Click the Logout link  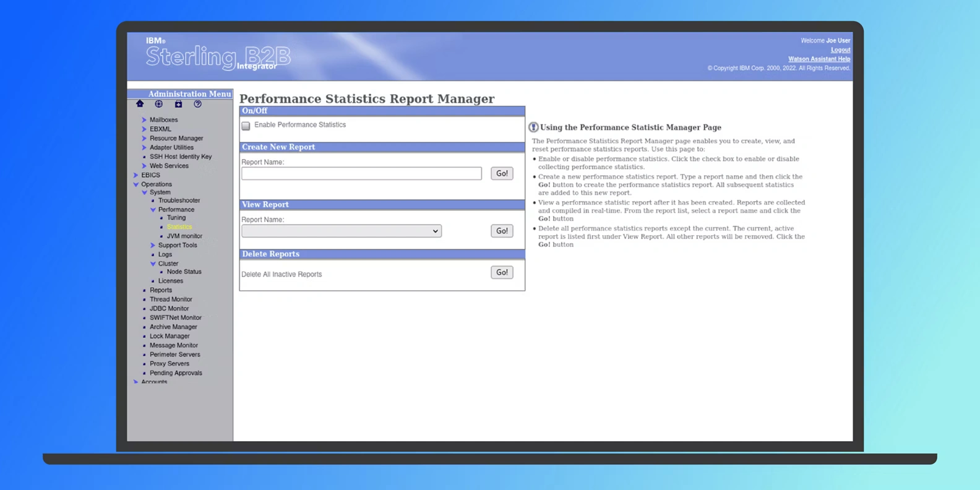[x=840, y=50]
